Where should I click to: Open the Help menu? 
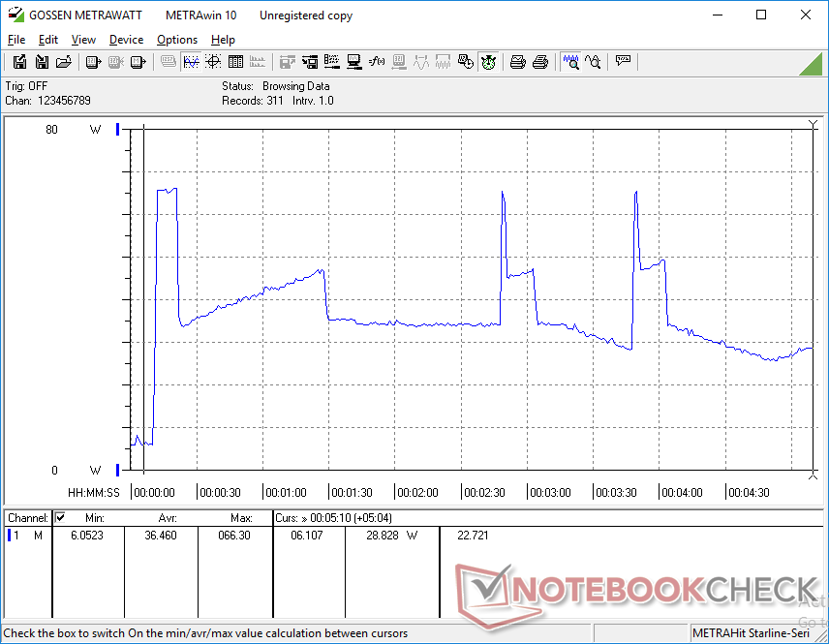[223, 40]
